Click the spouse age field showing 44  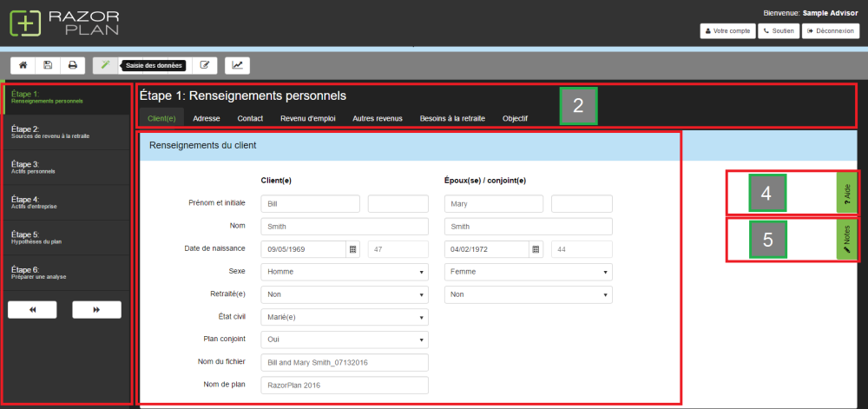coord(582,249)
